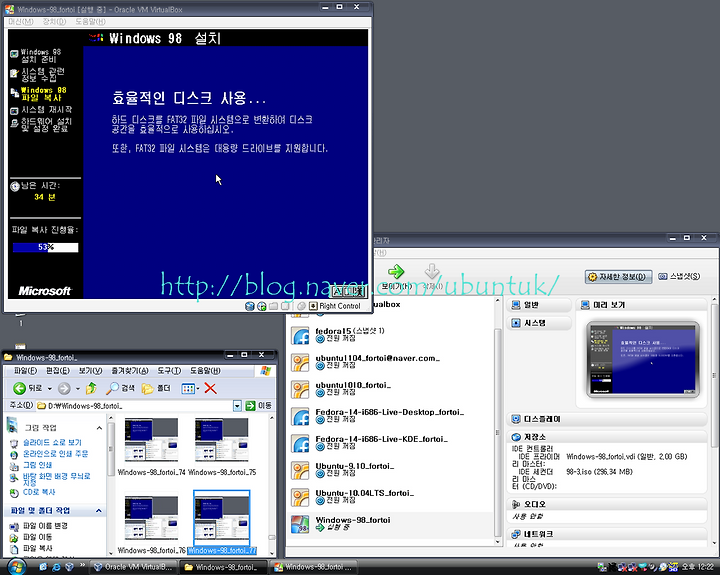Click the Display (디스플레이) section icon
The image size is (720, 575).
[516, 419]
